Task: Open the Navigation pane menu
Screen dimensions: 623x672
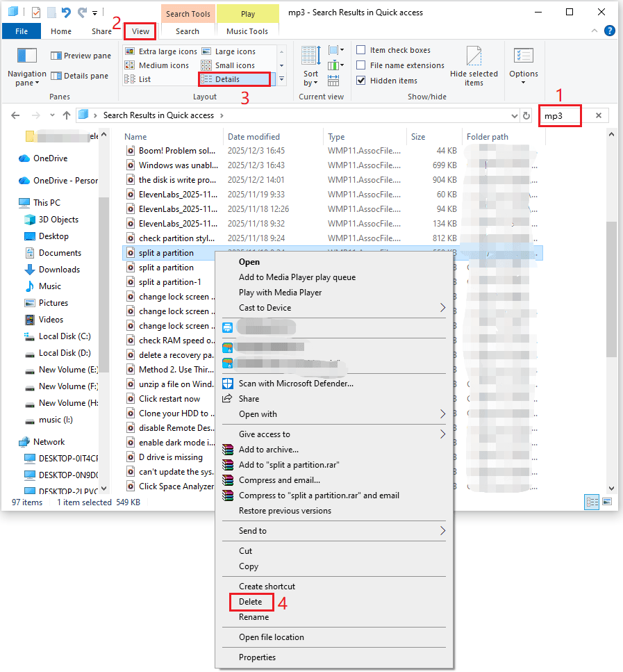Action: coord(26,67)
